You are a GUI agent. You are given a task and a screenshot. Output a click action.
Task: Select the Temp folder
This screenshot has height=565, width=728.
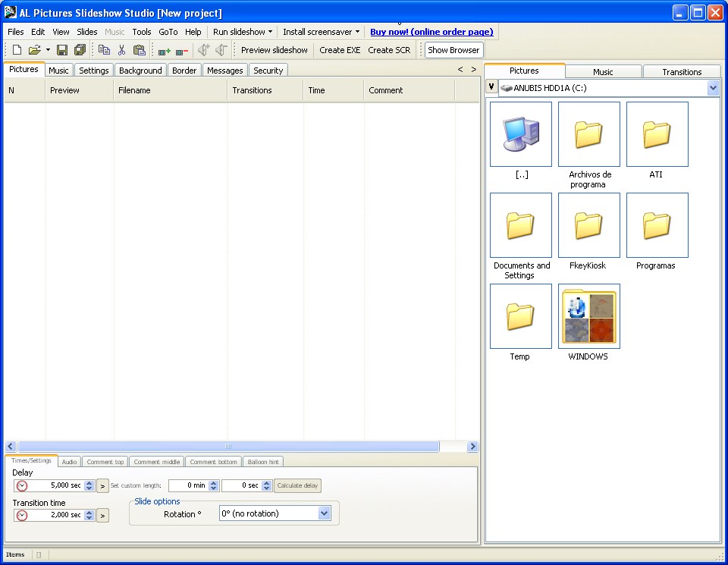pos(521,316)
